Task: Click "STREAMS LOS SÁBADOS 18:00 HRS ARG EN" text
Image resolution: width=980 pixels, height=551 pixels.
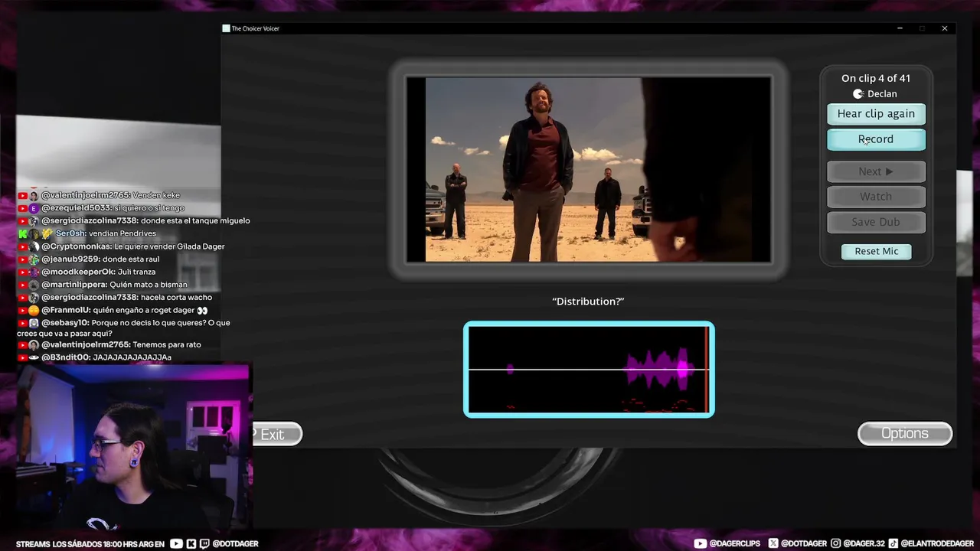Action: click(x=90, y=544)
